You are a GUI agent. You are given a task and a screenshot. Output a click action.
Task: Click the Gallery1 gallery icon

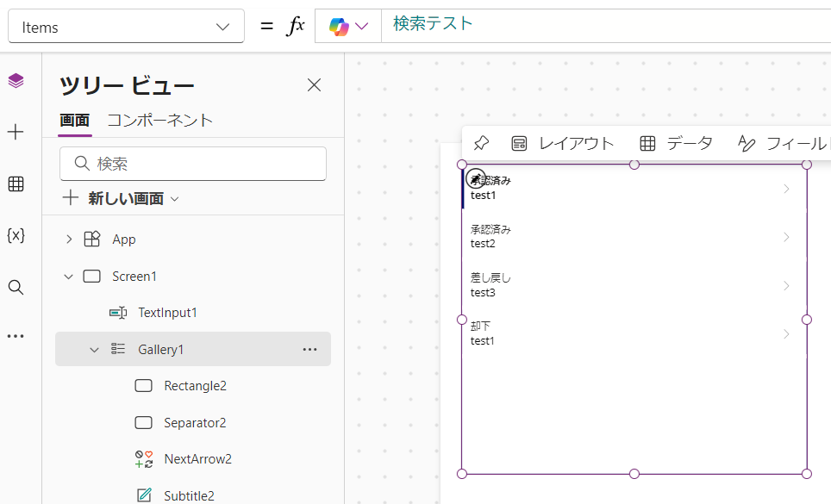pos(117,349)
